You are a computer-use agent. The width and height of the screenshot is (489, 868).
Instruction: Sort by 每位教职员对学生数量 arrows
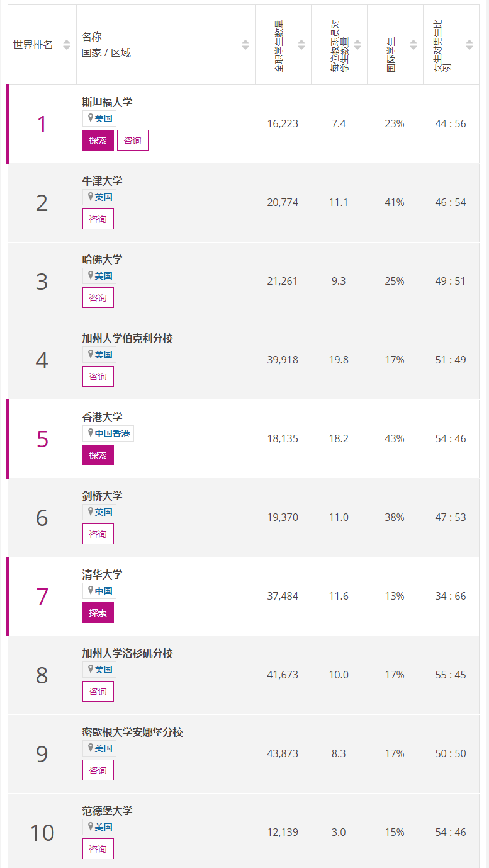[357, 45]
